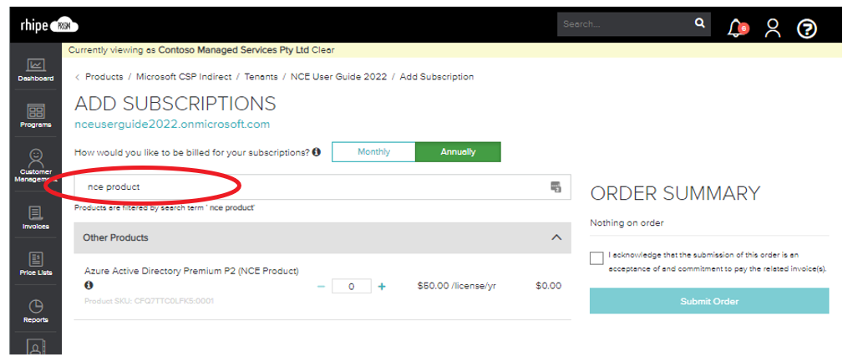
Task: Click the search magnifier icon
Action: 700,23
